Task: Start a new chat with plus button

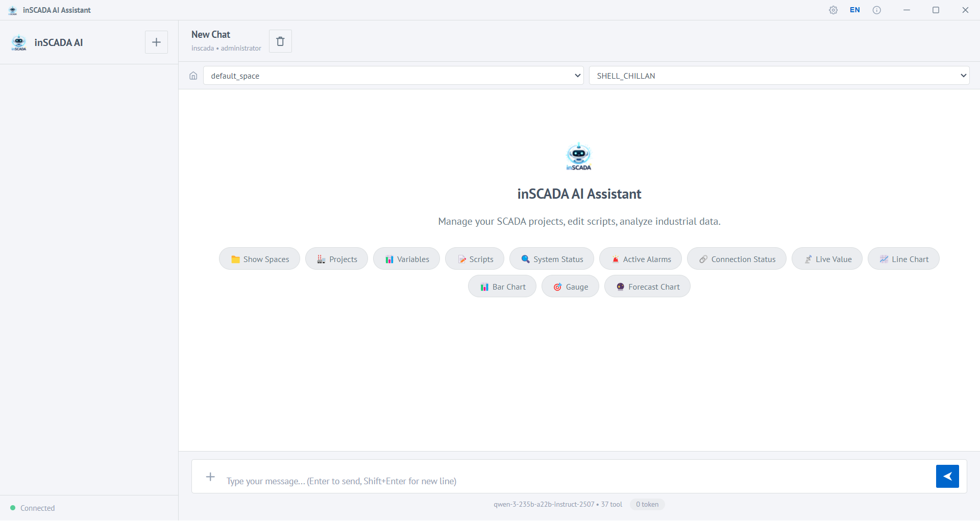Action: 156,42
